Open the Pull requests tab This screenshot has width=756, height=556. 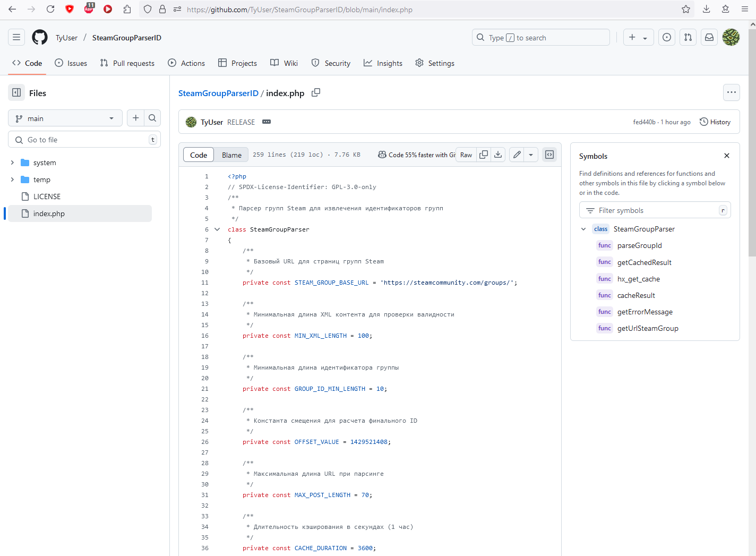127,63
